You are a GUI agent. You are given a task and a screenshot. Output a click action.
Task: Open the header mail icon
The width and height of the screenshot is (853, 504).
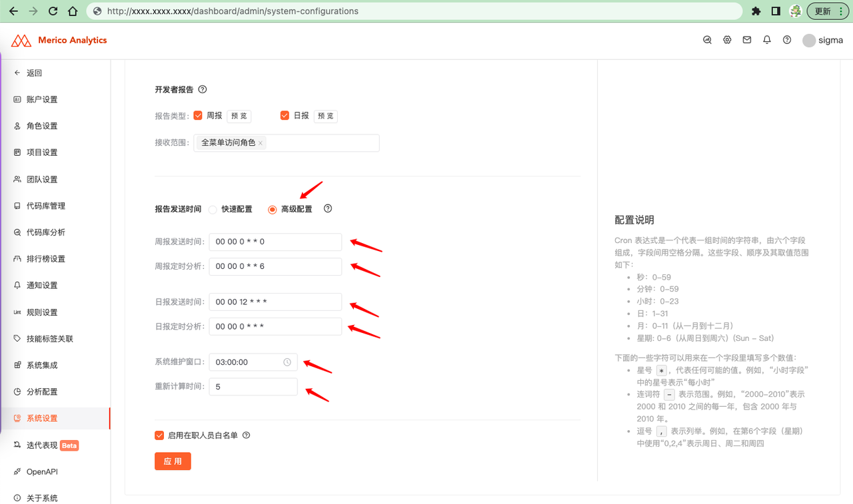coord(747,40)
